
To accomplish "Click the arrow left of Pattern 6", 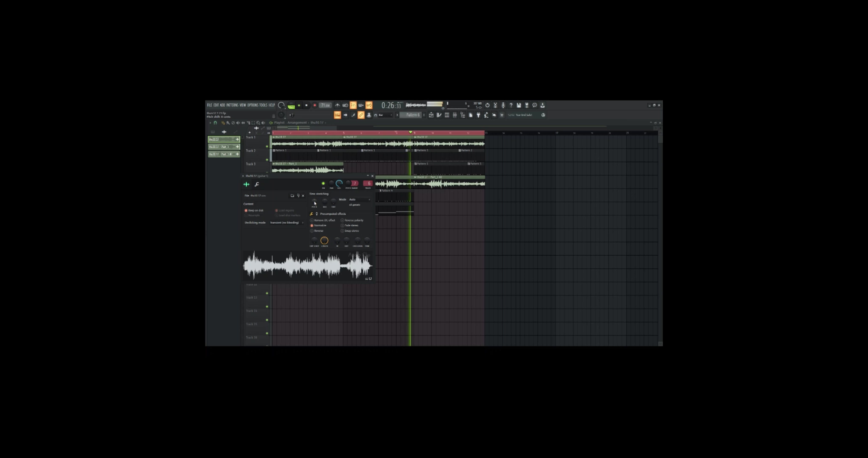I will (397, 115).
